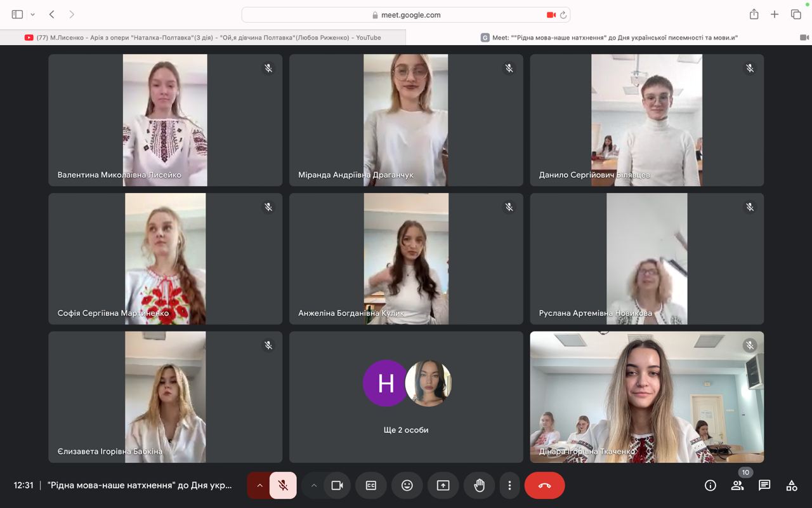Raise hand using the hand icon
The height and width of the screenshot is (508, 812).
(479, 486)
